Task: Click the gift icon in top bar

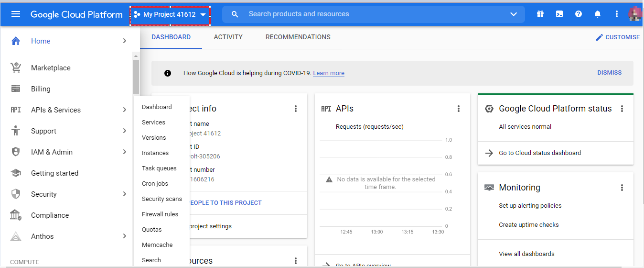Action: coord(540,14)
